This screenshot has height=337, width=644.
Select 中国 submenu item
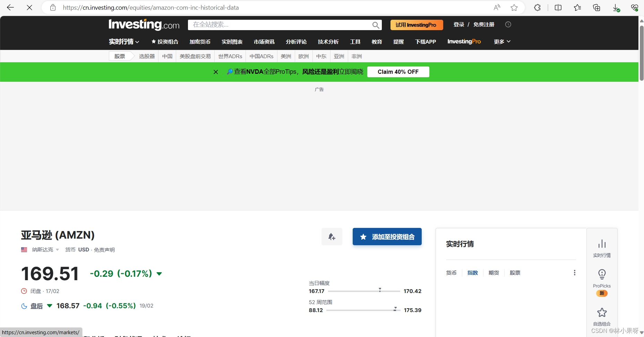pyautogui.click(x=167, y=56)
